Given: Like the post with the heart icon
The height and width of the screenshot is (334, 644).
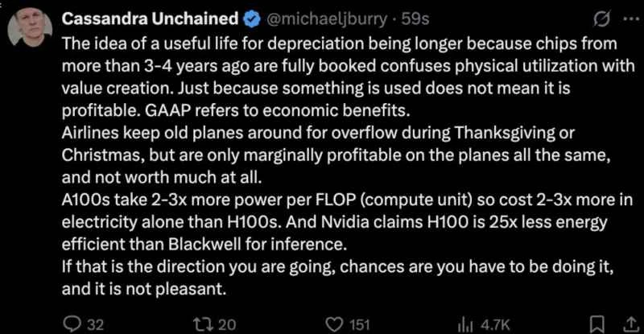Looking at the screenshot, I should [330, 324].
